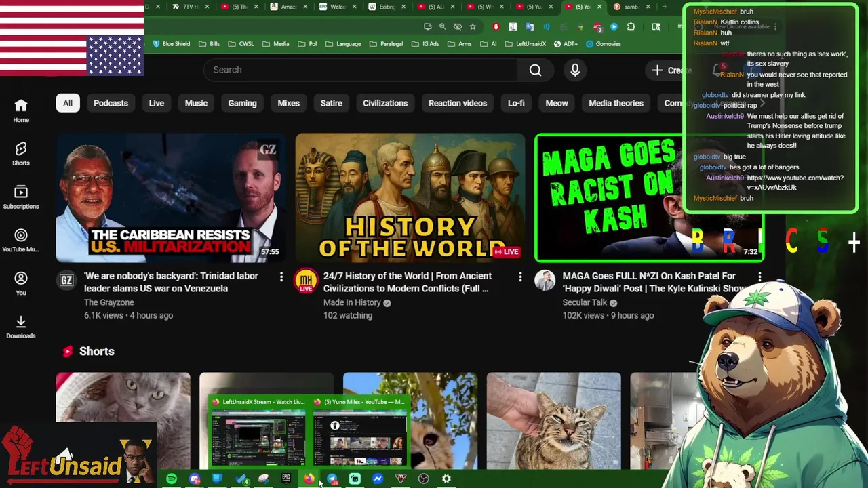Image resolution: width=868 pixels, height=488 pixels.
Task: Open Epic Games Launcher from the taskbar
Action: tap(285, 479)
